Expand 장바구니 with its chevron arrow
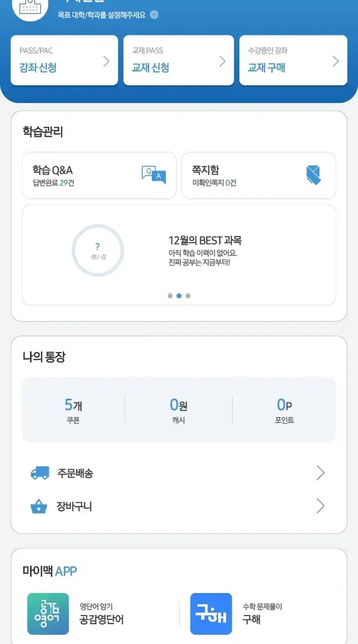The width and height of the screenshot is (358, 644). (320, 506)
